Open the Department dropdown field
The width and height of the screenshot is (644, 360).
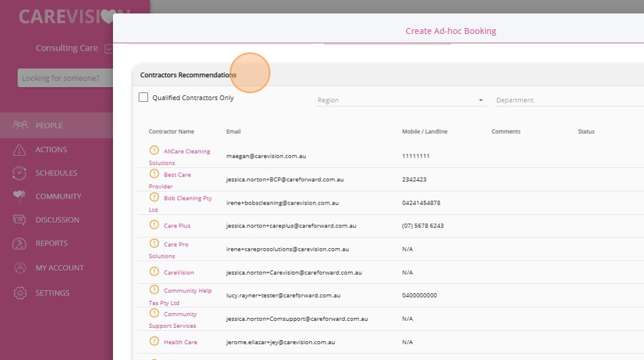[x=567, y=100]
